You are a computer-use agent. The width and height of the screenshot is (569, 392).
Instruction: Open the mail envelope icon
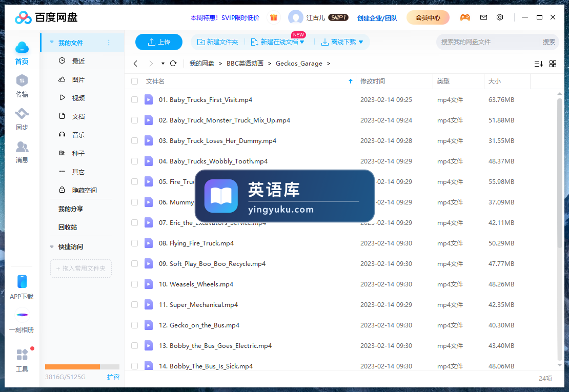click(483, 17)
